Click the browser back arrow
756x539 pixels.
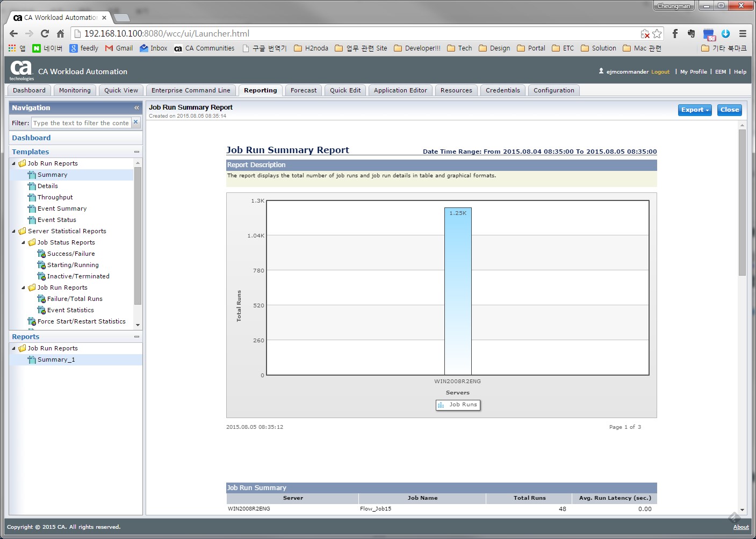[14, 33]
